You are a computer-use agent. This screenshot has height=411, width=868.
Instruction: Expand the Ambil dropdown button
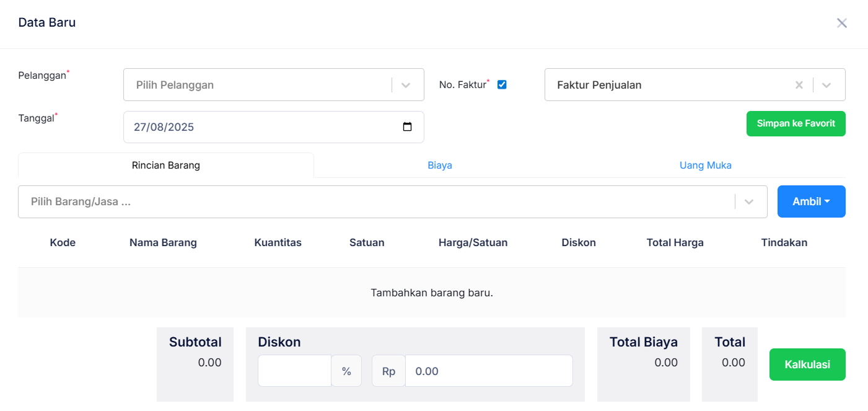[811, 201]
